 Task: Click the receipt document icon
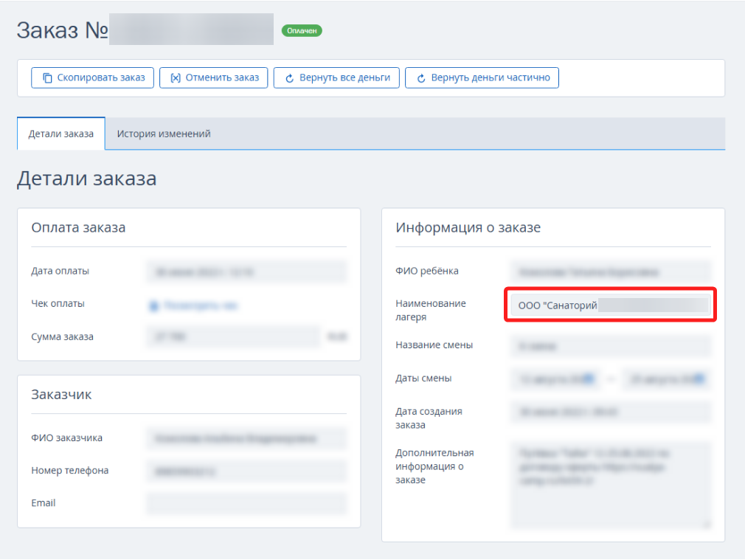pyautogui.click(x=154, y=305)
